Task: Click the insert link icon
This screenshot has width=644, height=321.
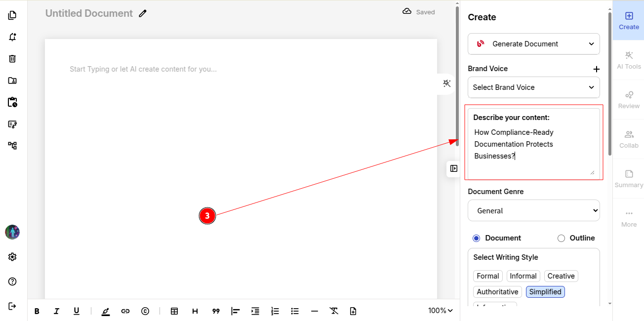Action: pos(125,311)
